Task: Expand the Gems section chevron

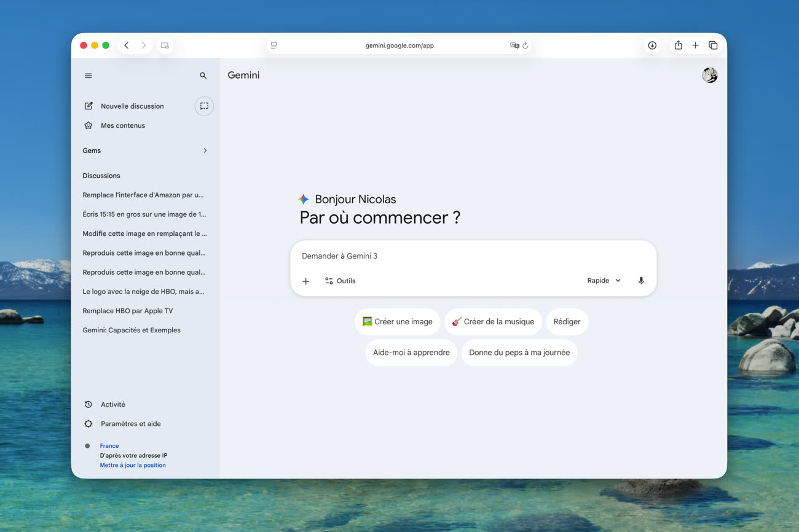Action: [205, 151]
